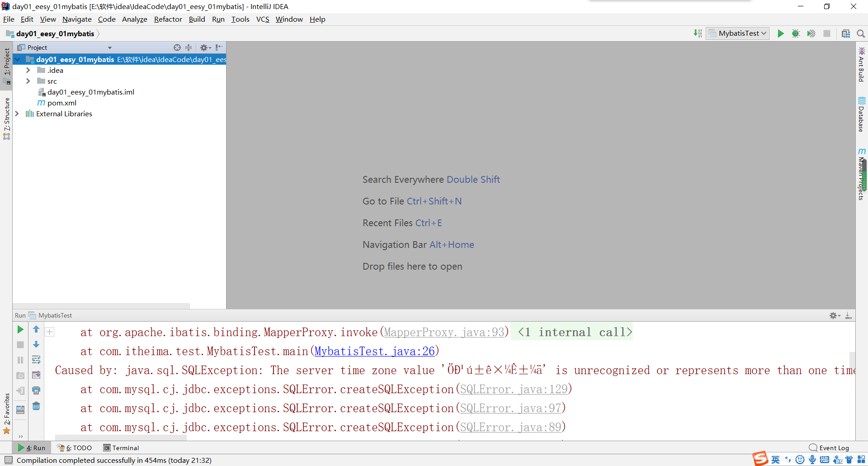Screen dimensions: 868x466
Task: Click the console horizontal scrollbar
Action: (x=120, y=437)
